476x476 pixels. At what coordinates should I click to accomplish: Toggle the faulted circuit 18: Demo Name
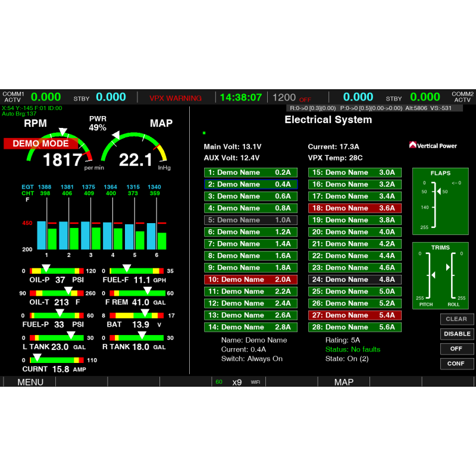coord(355,208)
